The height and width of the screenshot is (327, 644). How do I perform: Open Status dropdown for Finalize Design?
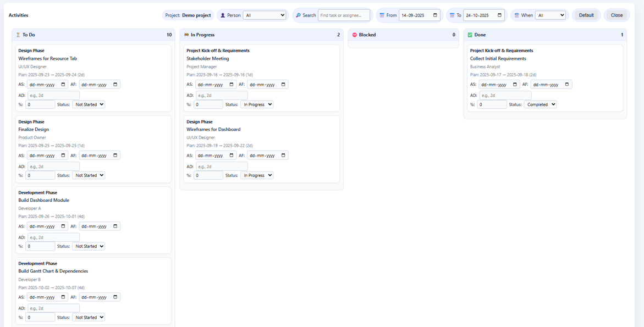89,175
